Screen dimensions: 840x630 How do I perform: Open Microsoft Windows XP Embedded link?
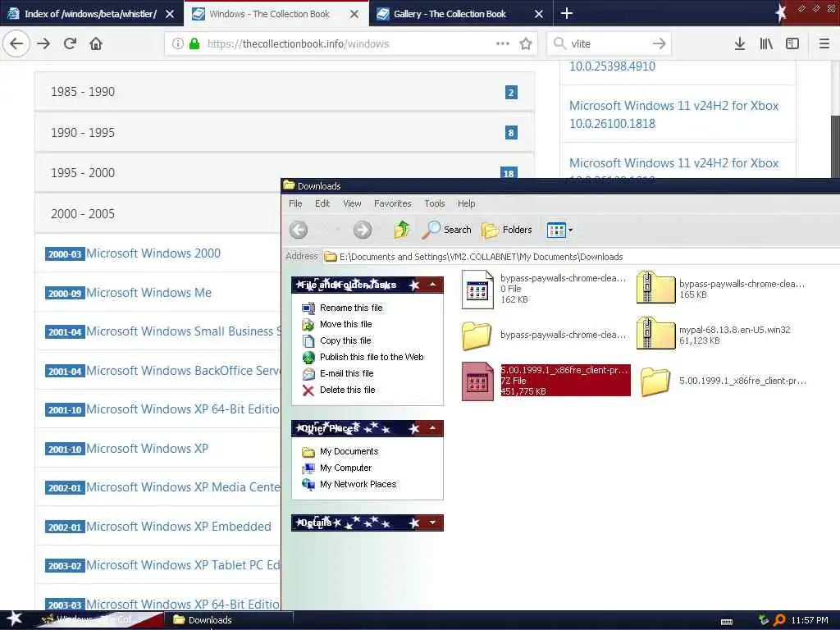coord(178,526)
